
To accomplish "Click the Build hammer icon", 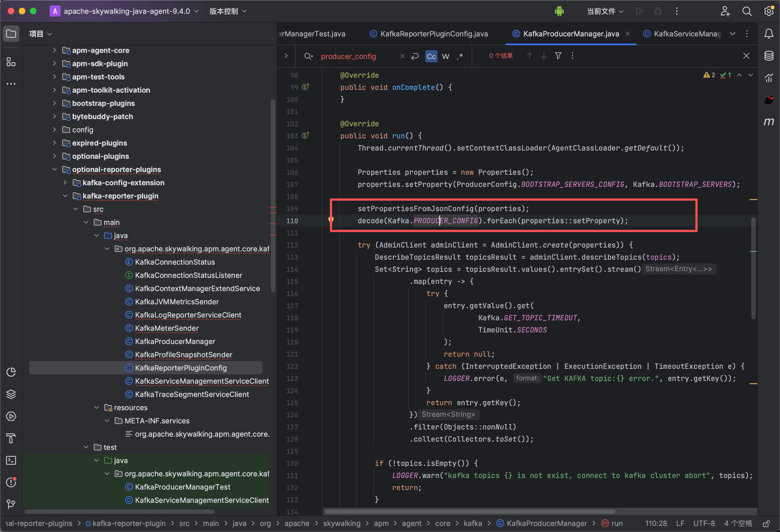I will [x=11, y=438].
